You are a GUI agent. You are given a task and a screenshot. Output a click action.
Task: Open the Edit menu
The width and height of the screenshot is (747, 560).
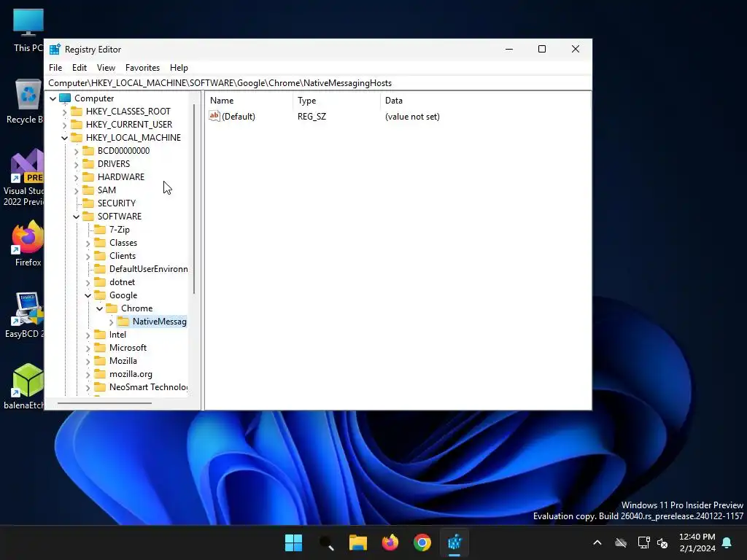79,68
